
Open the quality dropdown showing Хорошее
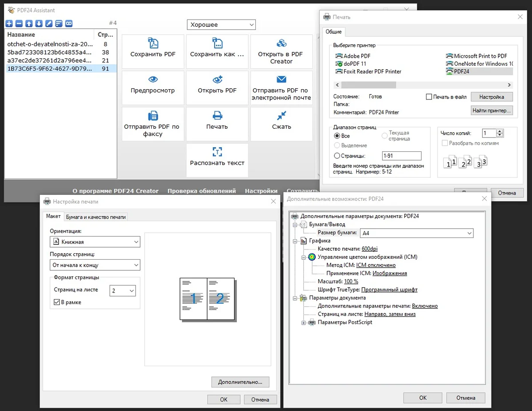(x=221, y=25)
